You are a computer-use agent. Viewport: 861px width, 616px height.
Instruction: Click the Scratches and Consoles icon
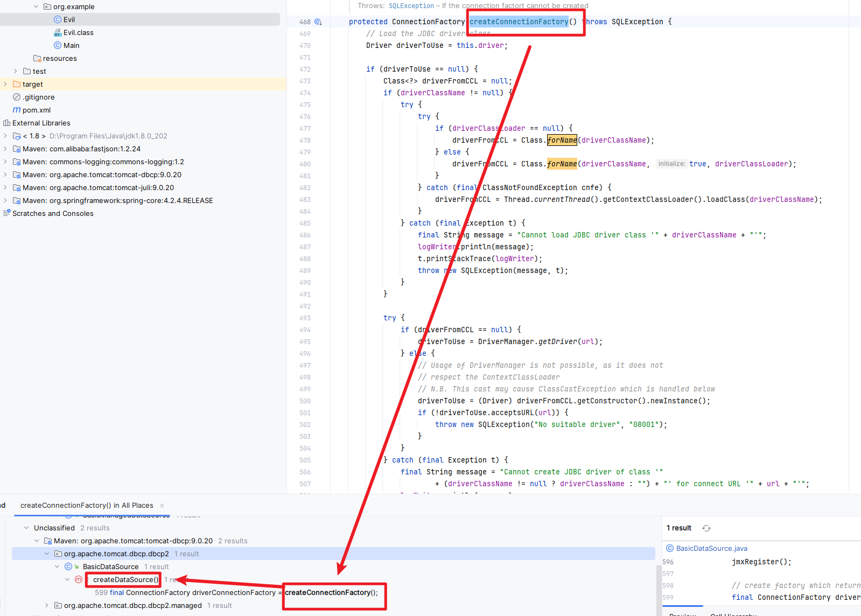[x=6, y=213]
